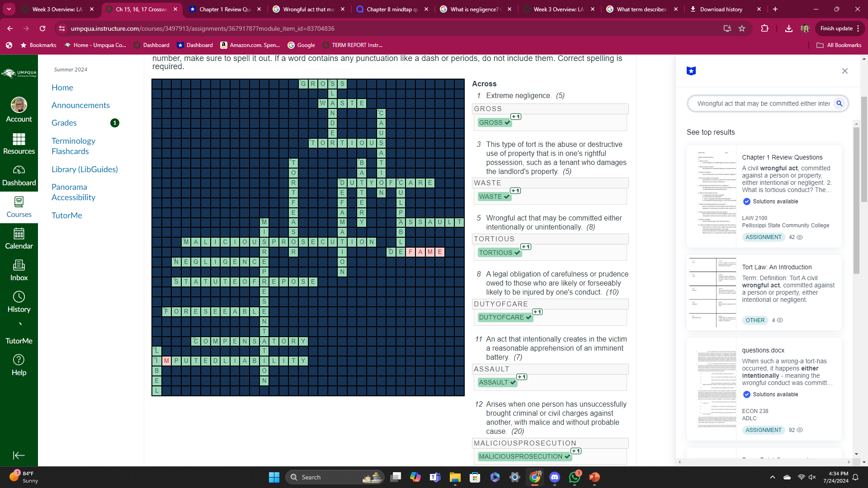Open options next to Finish update

pos(857,28)
